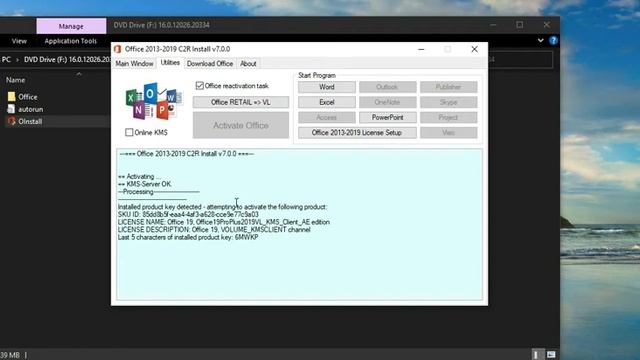This screenshot has height=360, width=640.
Task: Launch Excel from Start Program
Action: 327,102
